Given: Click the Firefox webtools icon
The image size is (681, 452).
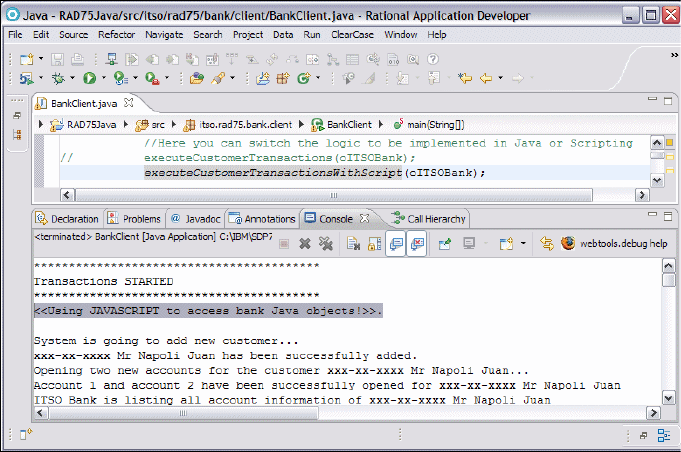Looking at the screenshot, I should (569, 243).
